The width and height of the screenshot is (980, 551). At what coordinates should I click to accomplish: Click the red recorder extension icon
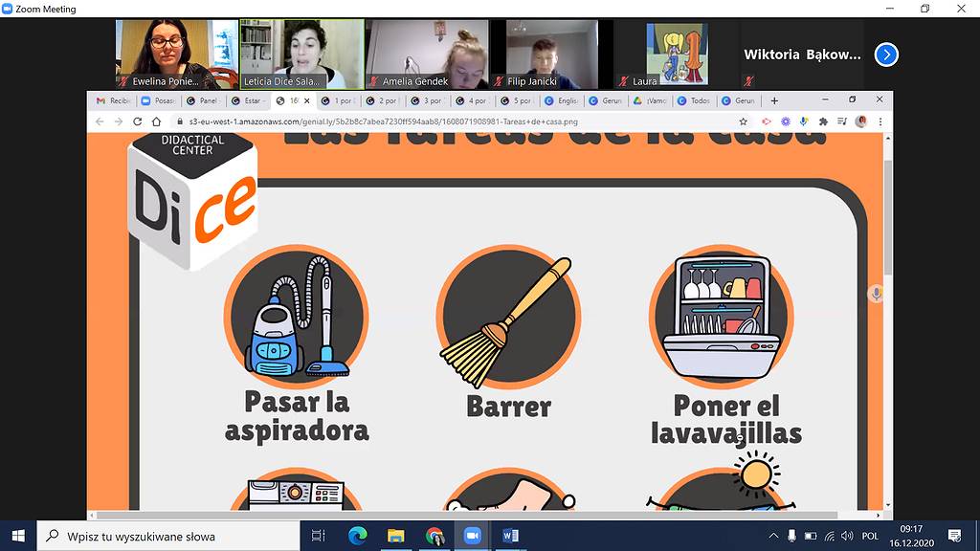click(767, 121)
